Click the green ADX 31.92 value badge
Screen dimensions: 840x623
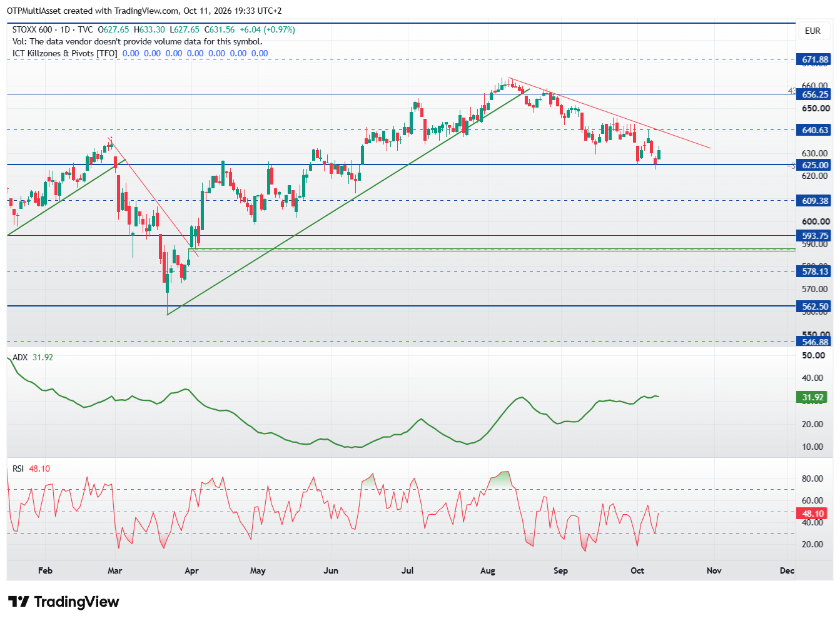click(x=812, y=397)
